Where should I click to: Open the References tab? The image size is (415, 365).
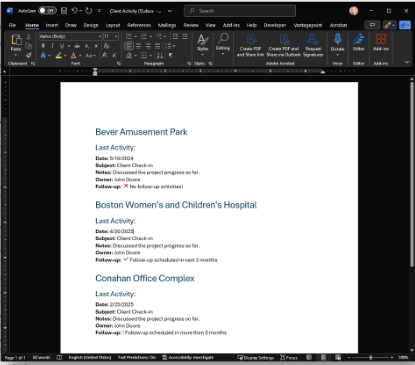click(x=139, y=25)
